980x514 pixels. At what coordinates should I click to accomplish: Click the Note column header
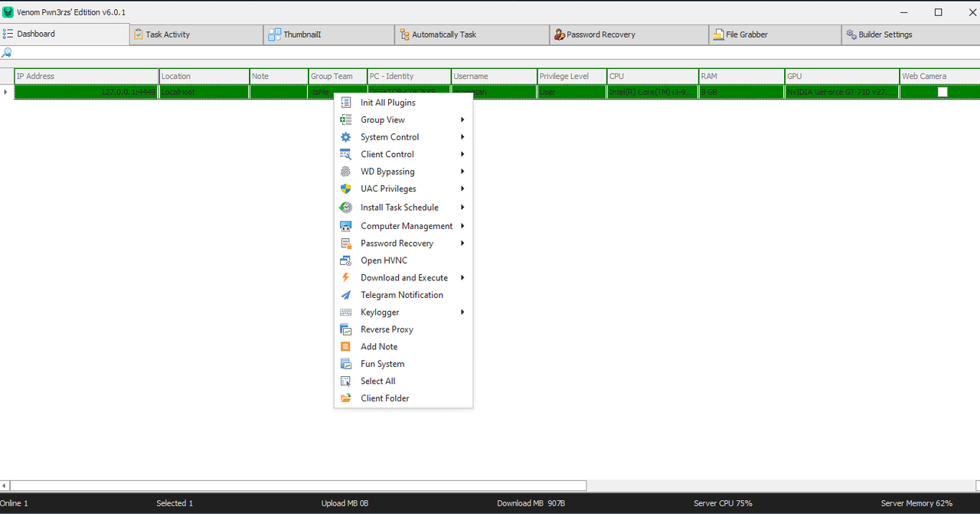click(279, 76)
